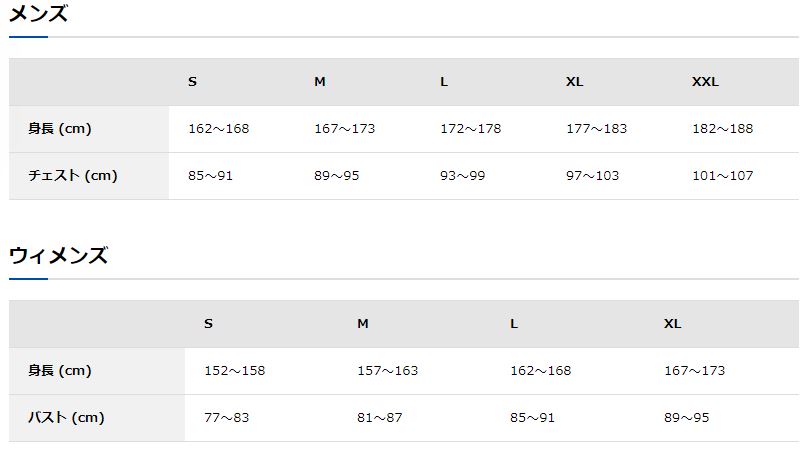
Task: Select the 177～183 height cell
Action: point(596,129)
